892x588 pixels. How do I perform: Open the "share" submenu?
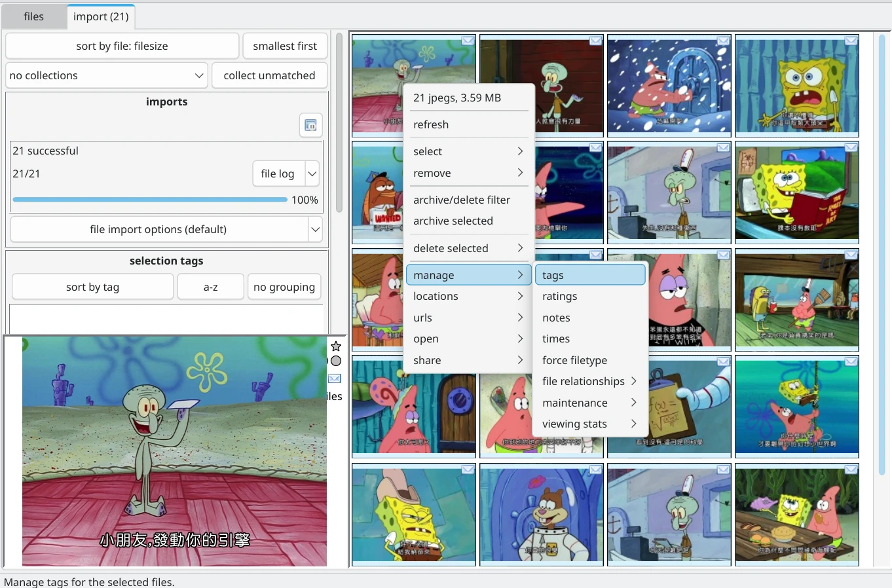pos(427,360)
